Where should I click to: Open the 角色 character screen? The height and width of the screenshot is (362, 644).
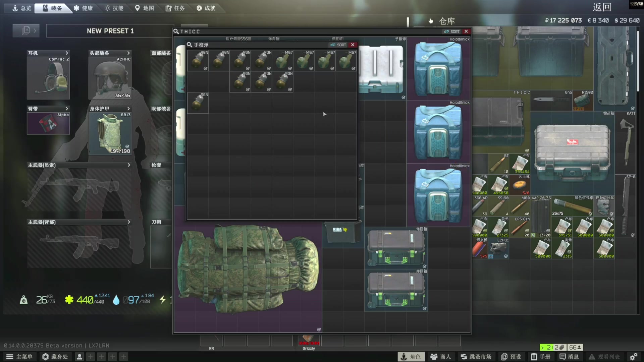tap(411, 357)
